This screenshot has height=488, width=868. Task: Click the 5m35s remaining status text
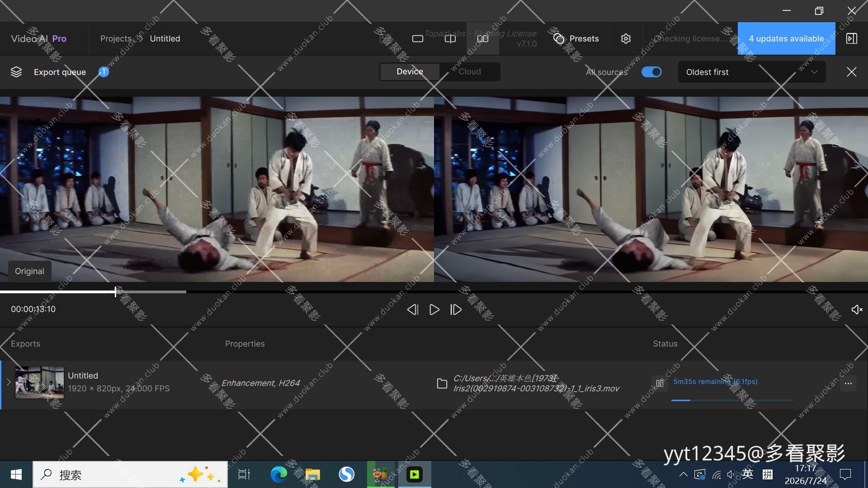(715, 382)
